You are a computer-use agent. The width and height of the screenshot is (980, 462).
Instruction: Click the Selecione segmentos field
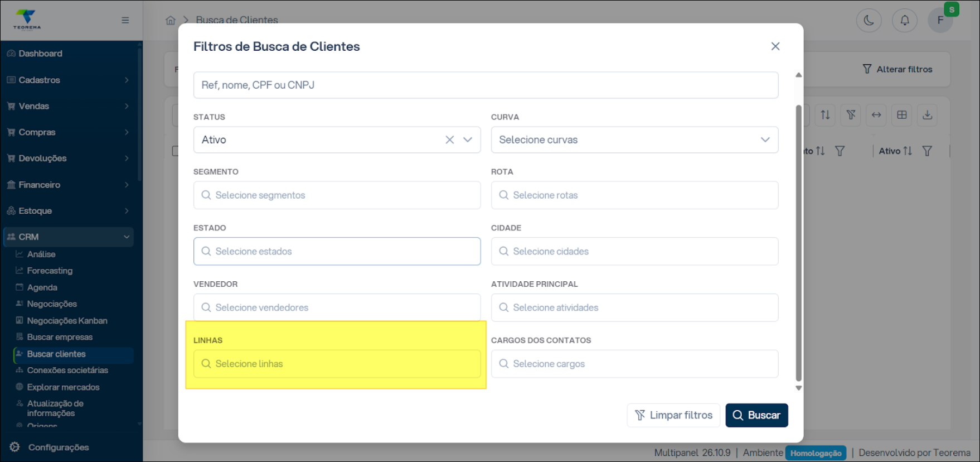(337, 195)
